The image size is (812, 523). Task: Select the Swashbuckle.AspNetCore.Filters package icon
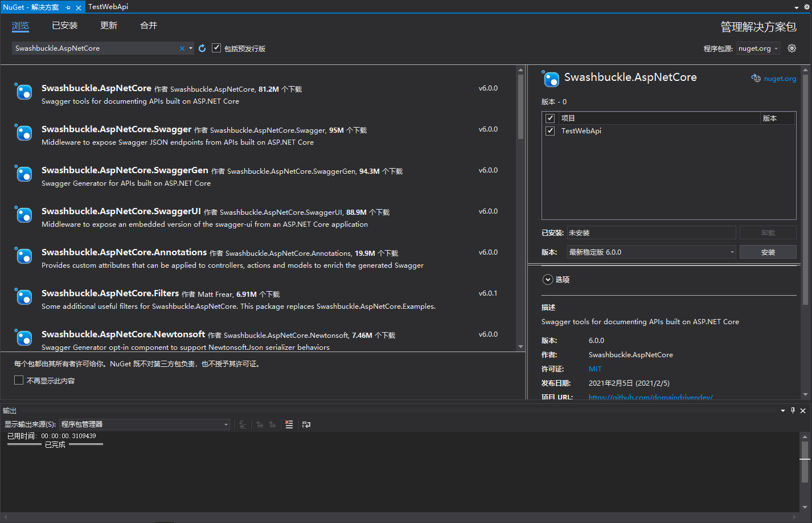(x=23, y=296)
